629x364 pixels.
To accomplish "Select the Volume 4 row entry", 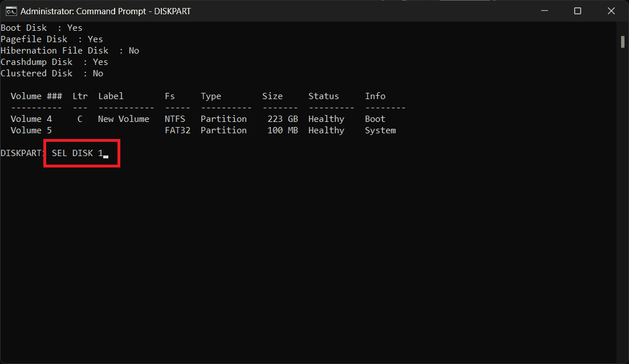I will [x=31, y=119].
